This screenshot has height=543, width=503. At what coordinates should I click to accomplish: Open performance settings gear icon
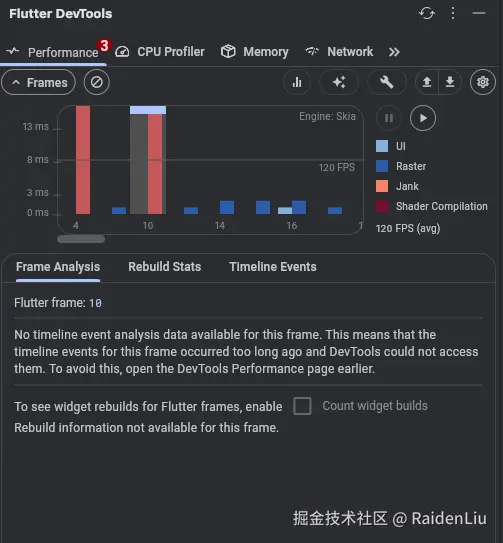point(483,82)
